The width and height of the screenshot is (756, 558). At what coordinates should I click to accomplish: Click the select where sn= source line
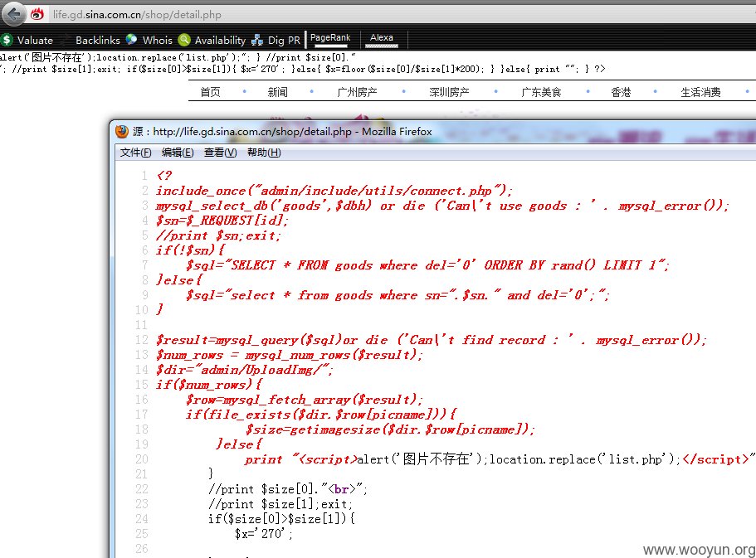(x=398, y=295)
